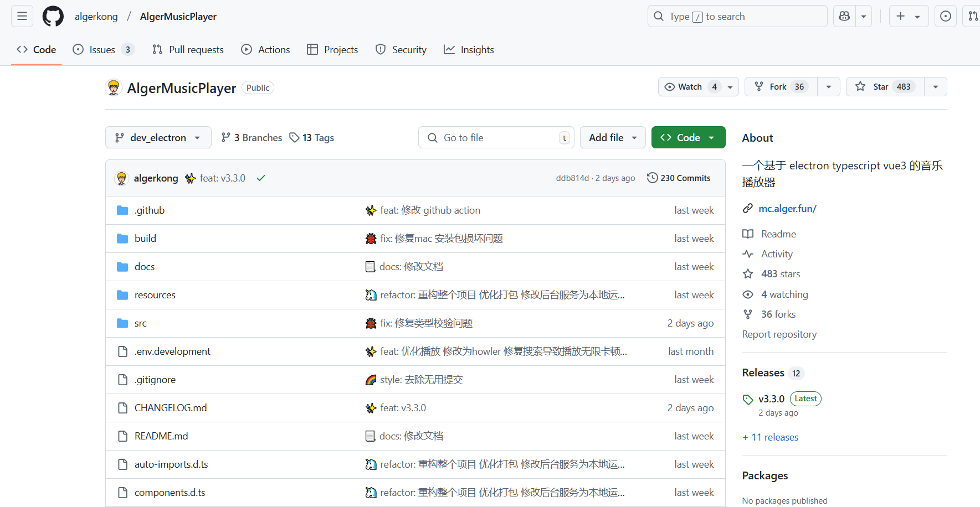Expand the Star lists dropdown arrow
The width and height of the screenshot is (980, 507).
[x=936, y=87]
